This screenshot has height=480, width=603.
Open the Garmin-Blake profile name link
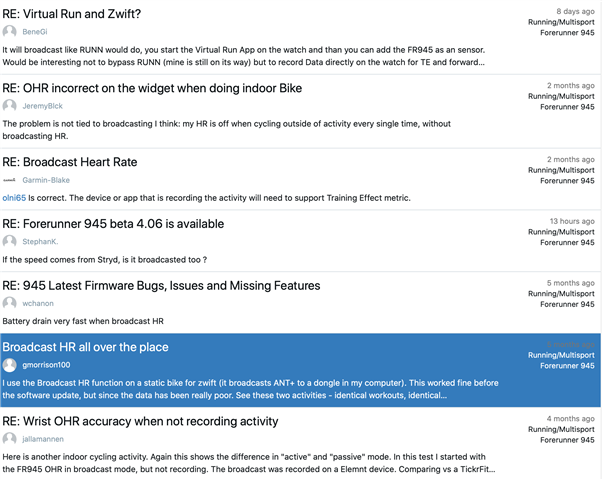pos(46,180)
